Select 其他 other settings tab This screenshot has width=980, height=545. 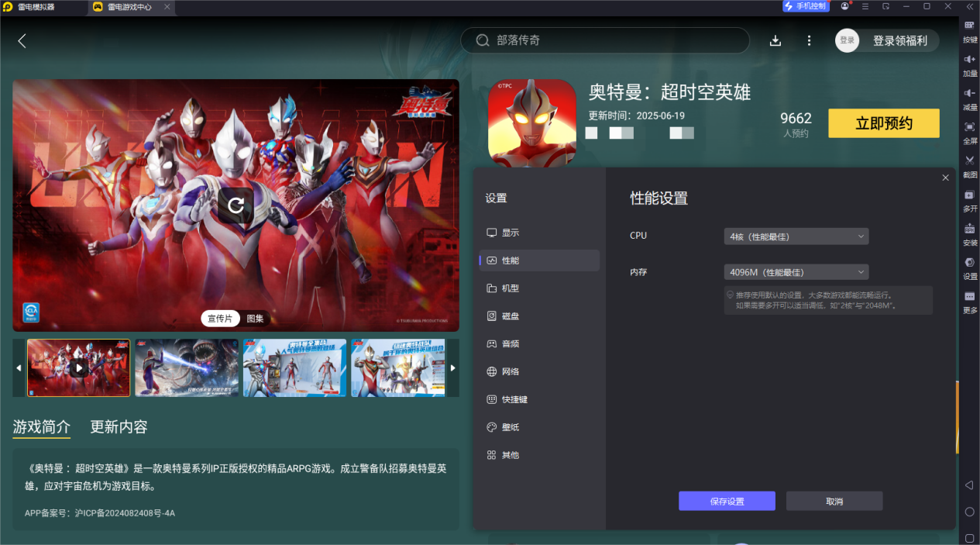pos(539,455)
